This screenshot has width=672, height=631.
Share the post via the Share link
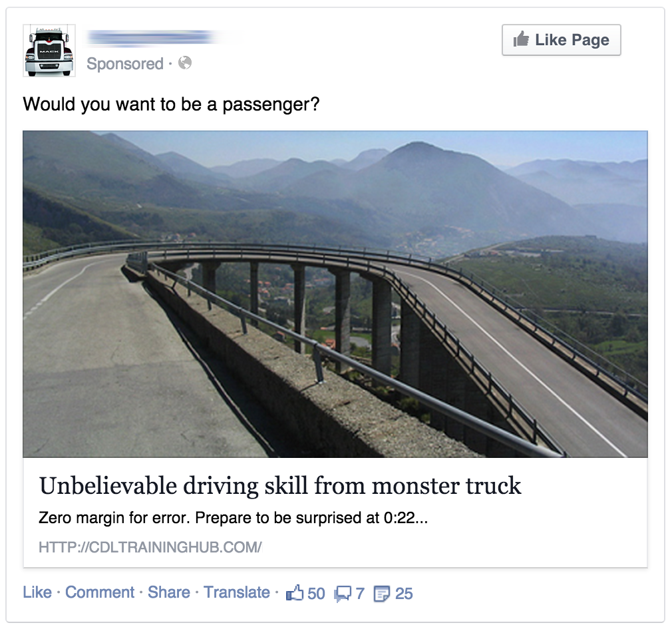click(x=169, y=592)
